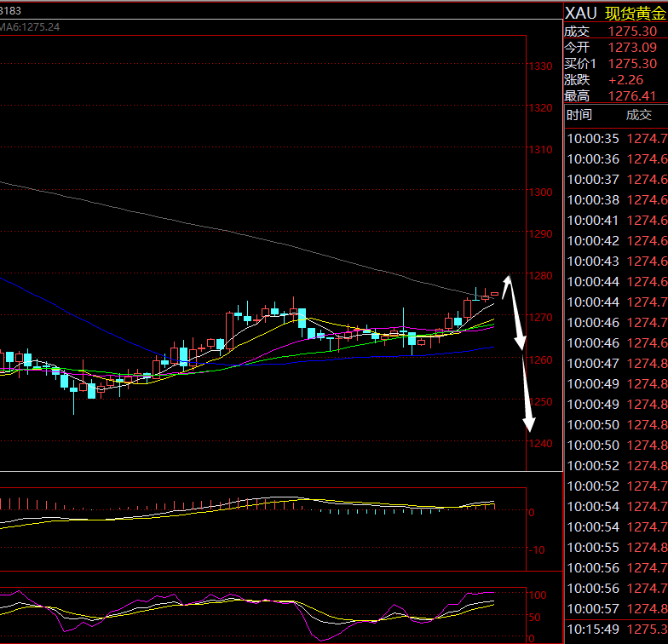668x644 pixels.
Task: Select the tick row at 10:00:38
Action: (x=617, y=199)
